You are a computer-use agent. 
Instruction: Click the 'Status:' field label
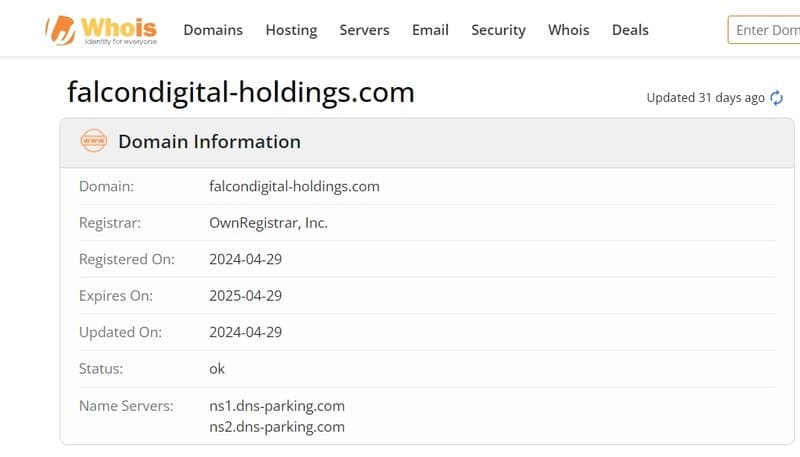pos(101,369)
